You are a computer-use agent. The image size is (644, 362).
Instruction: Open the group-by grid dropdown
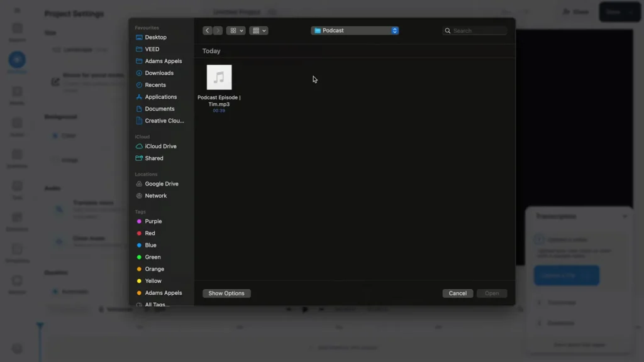tap(258, 31)
